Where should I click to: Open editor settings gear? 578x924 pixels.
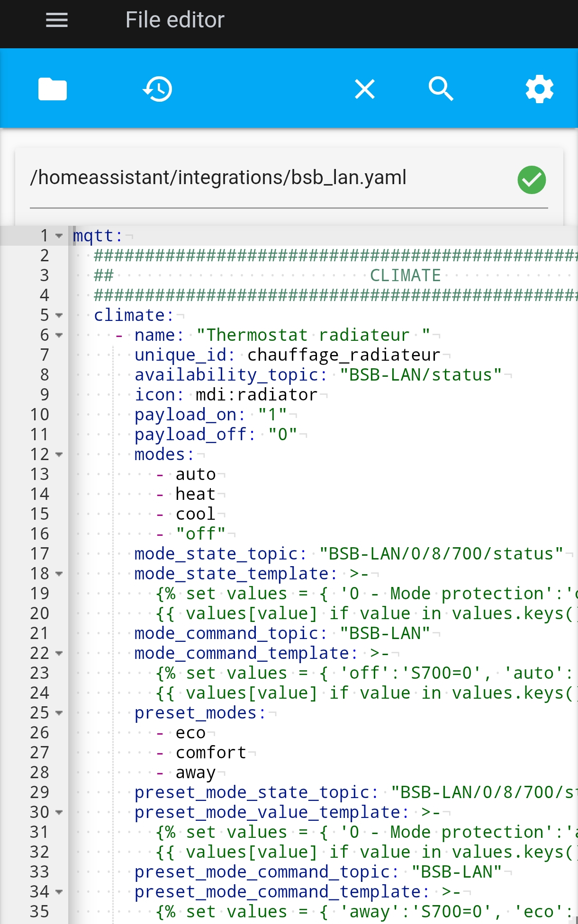click(540, 89)
